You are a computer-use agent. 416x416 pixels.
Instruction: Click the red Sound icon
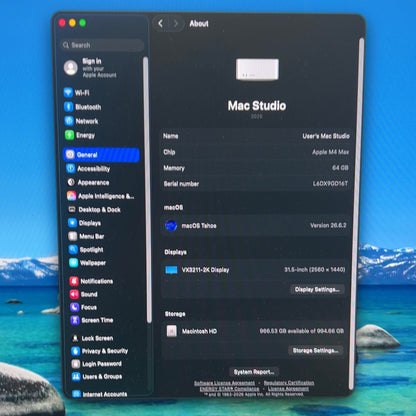[74, 294]
